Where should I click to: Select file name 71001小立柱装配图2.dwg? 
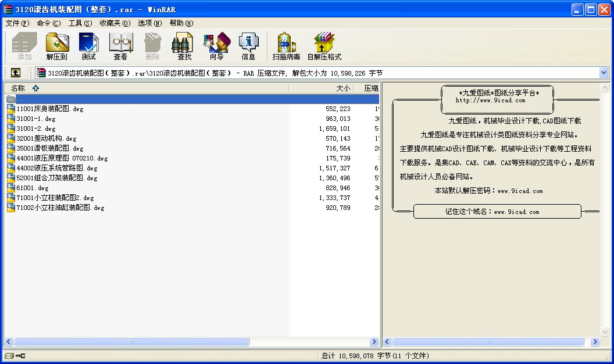(x=55, y=198)
